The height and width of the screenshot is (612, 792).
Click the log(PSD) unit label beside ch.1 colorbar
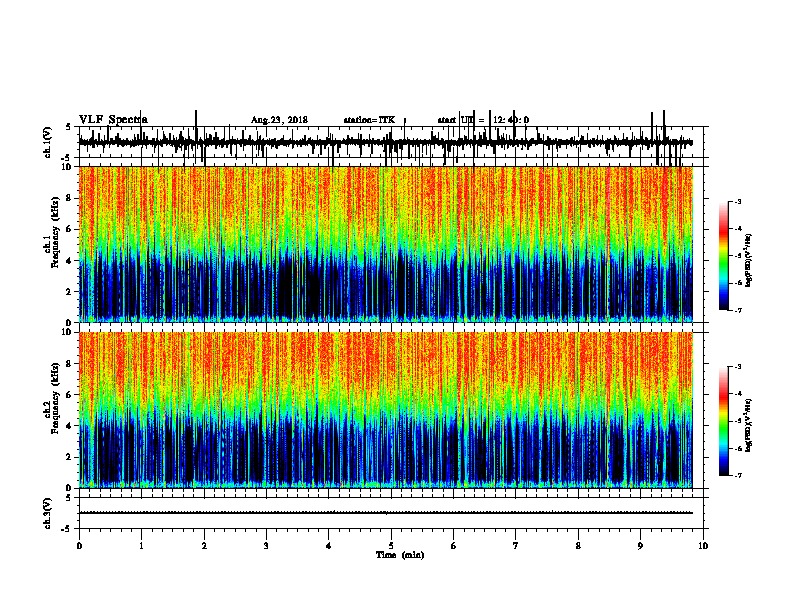[x=749, y=261]
